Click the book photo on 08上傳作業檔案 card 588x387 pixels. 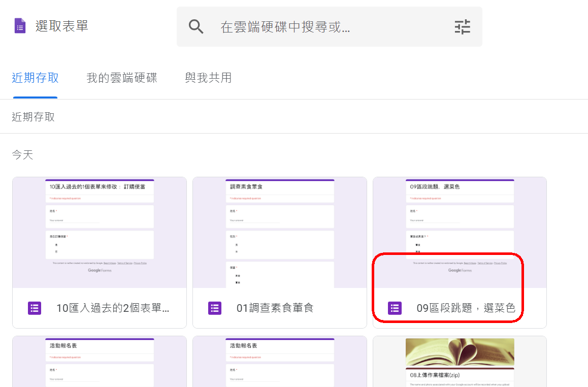click(x=460, y=352)
